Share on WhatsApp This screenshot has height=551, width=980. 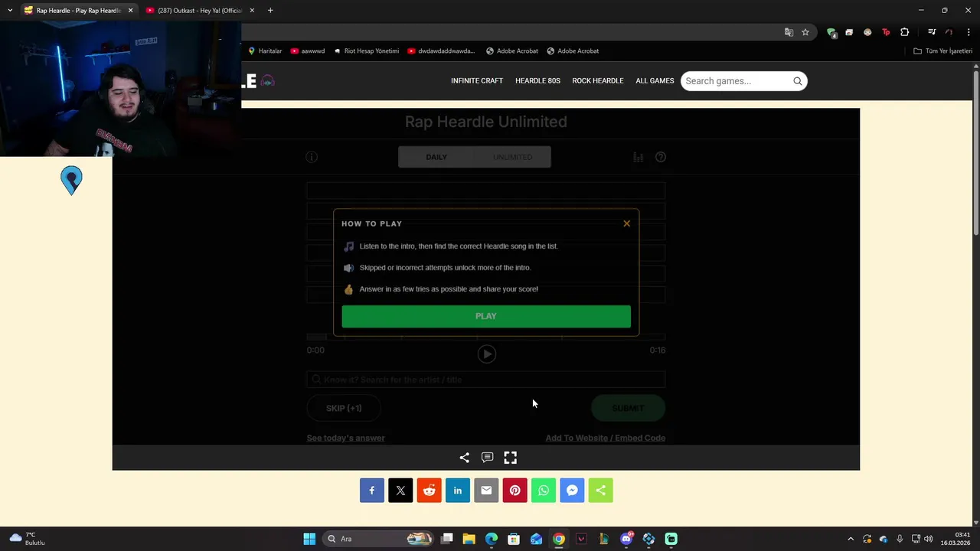point(544,491)
